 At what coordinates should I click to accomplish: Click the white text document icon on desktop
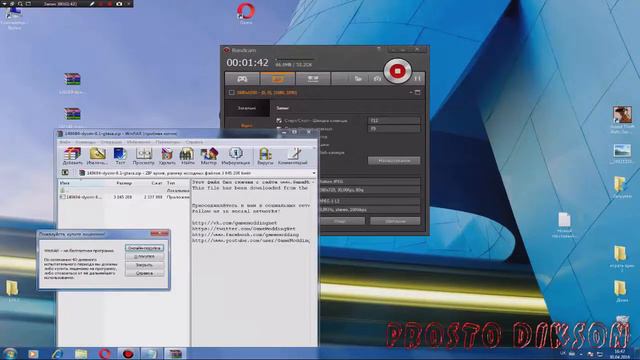pyautogui.click(x=564, y=224)
